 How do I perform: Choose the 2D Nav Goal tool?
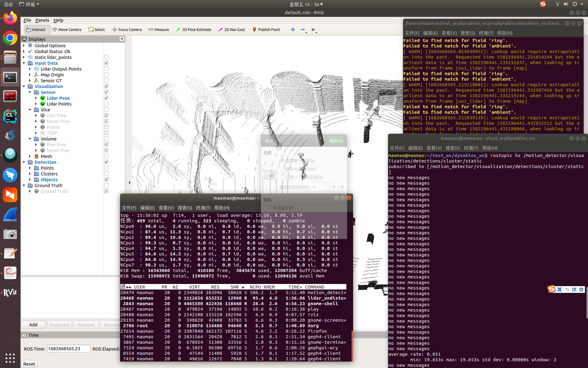click(x=231, y=29)
